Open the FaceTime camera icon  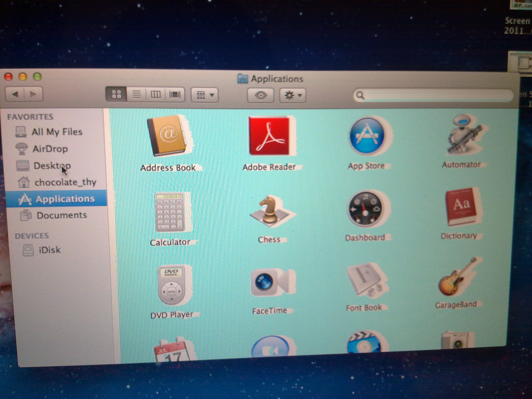pyautogui.click(x=270, y=282)
